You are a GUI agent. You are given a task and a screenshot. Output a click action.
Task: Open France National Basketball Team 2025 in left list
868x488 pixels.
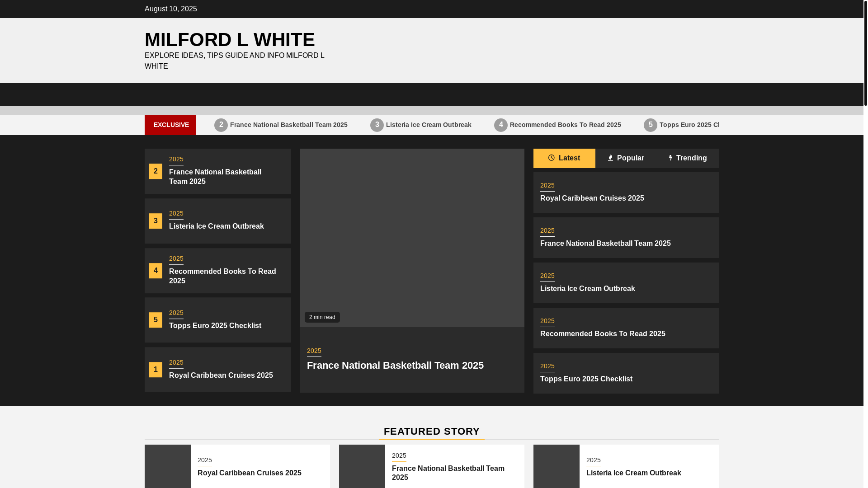pos(215,177)
